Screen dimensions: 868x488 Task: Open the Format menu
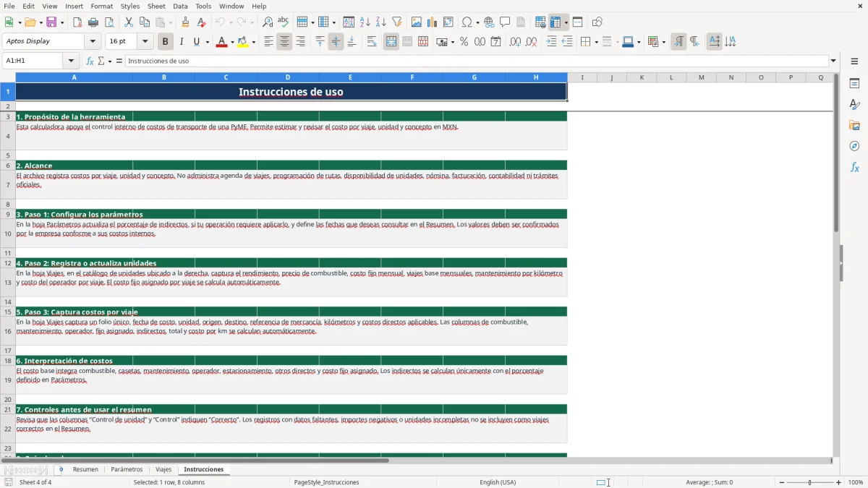pyautogui.click(x=101, y=6)
